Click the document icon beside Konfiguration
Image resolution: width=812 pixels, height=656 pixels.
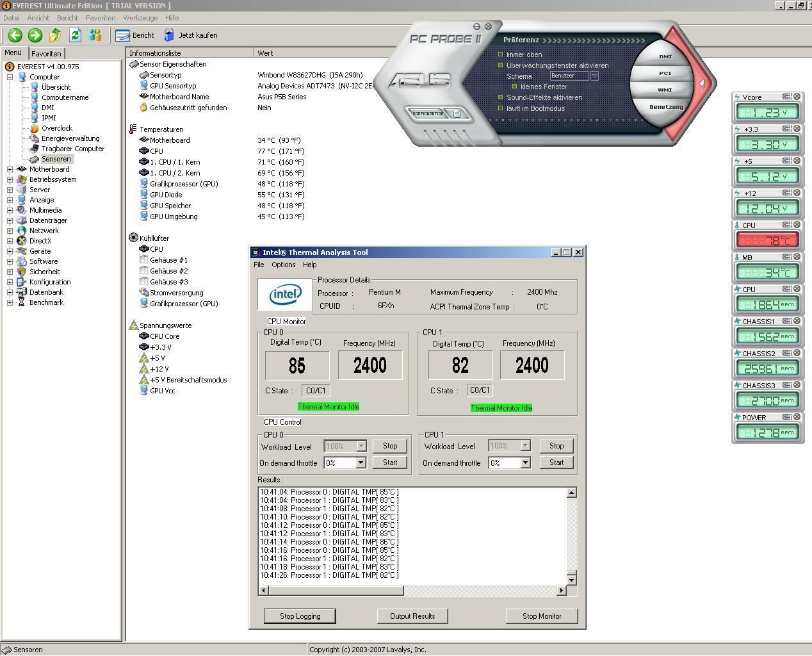(x=457, y=113)
